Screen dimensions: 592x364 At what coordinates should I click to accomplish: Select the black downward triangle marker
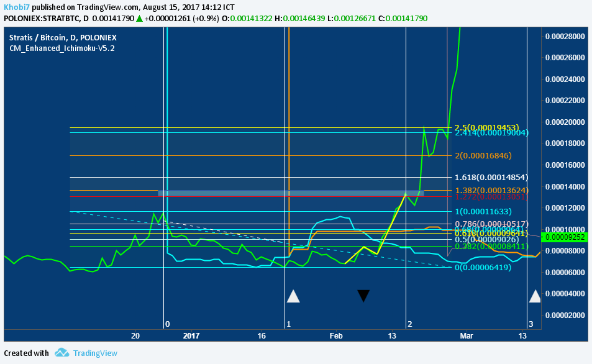[x=363, y=296]
